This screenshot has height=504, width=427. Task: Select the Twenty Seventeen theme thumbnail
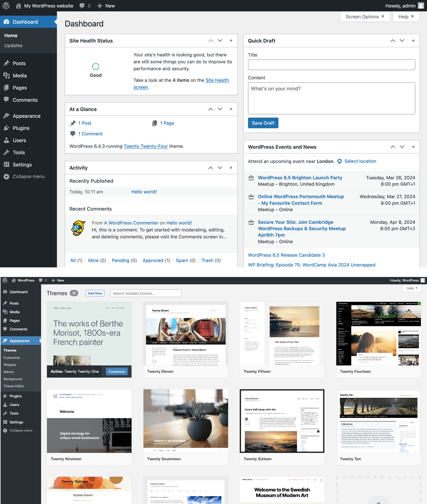click(186, 421)
